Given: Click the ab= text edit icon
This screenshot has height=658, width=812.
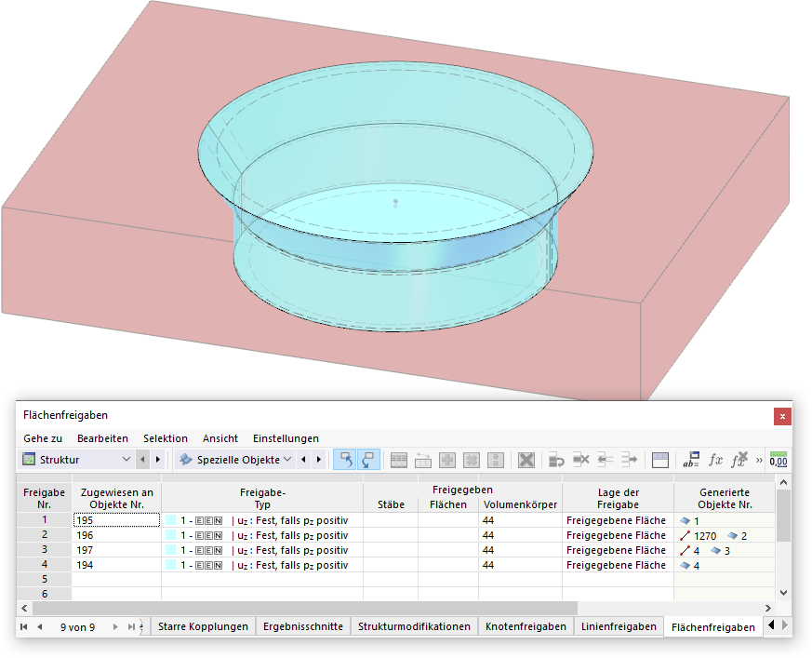Looking at the screenshot, I should point(691,460).
